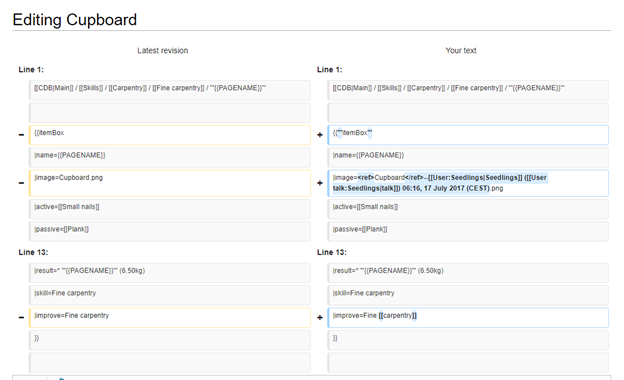624x380 pixels.
Task: Click the CDB|Main breadcrumb line in Latest revision
Action: pos(170,90)
